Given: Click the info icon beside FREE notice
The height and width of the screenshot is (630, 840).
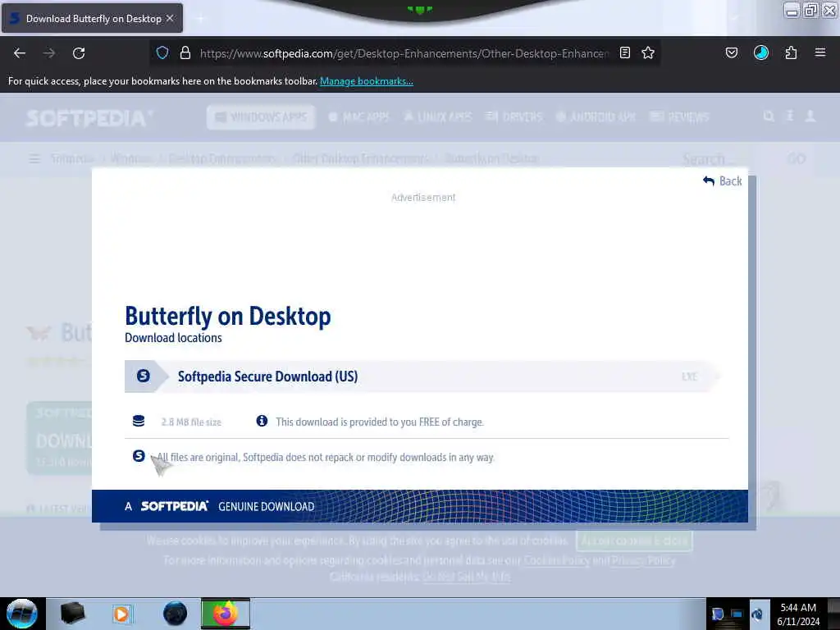Looking at the screenshot, I should 262,421.
